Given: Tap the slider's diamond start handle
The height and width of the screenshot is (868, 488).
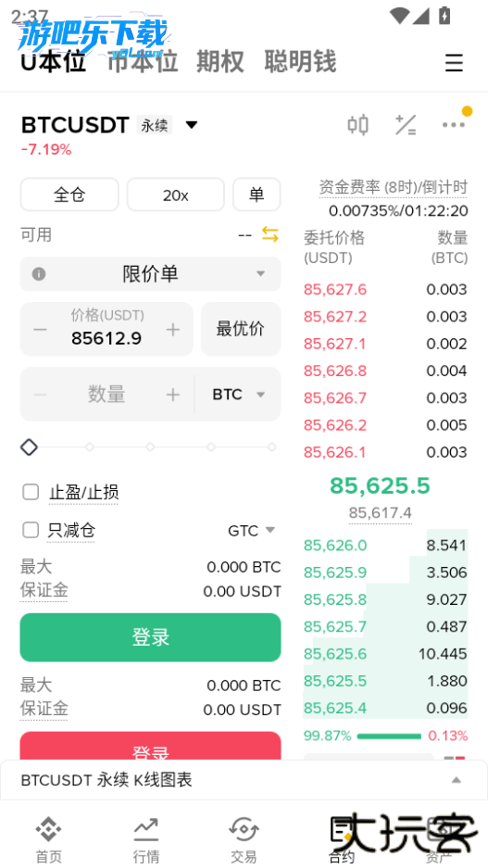Looking at the screenshot, I should [x=29, y=447].
